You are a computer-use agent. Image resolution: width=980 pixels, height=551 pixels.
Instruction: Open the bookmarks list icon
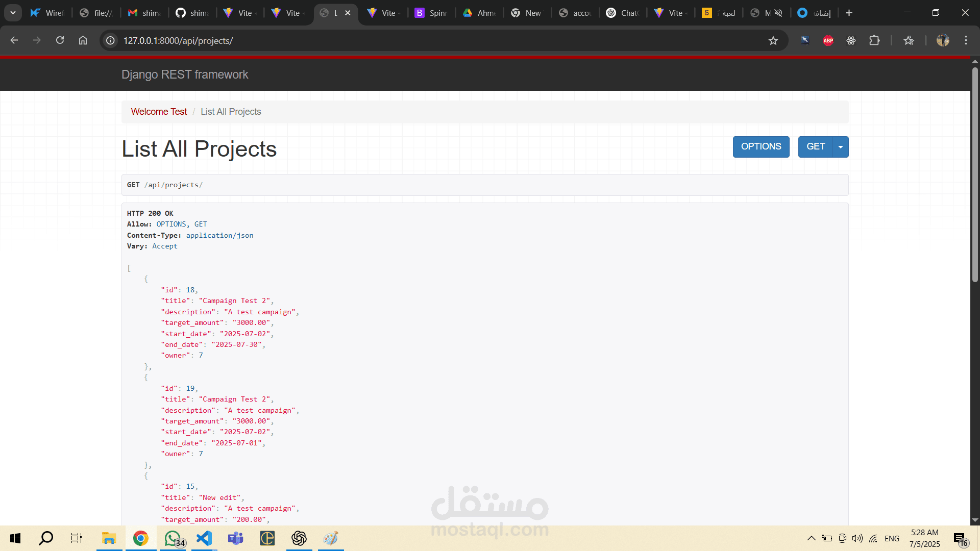tap(909, 41)
